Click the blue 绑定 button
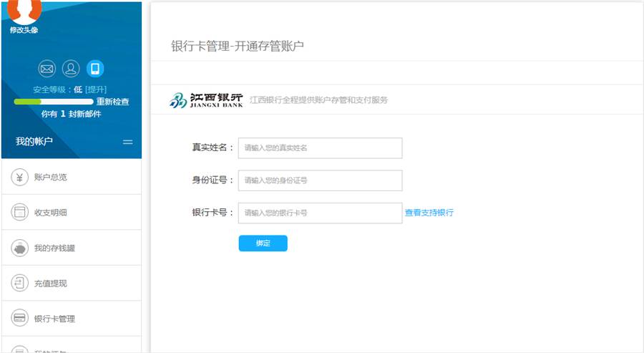 [263, 243]
